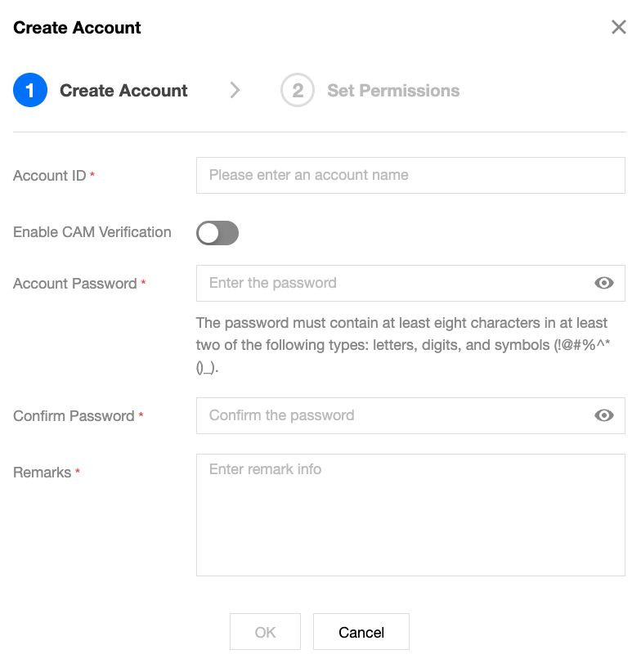Image resolution: width=641 pixels, height=672 pixels.
Task: Reveal the Confirm Password entry via eye icon
Action: pos(604,415)
